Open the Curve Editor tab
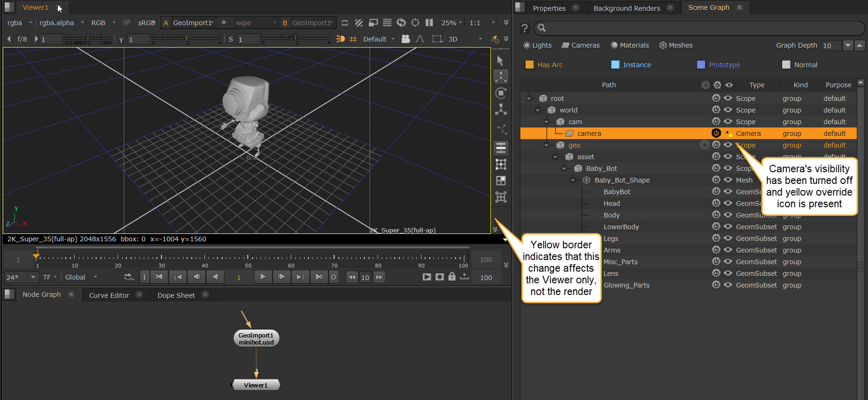Viewport: 868px width, 400px height. click(x=109, y=295)
